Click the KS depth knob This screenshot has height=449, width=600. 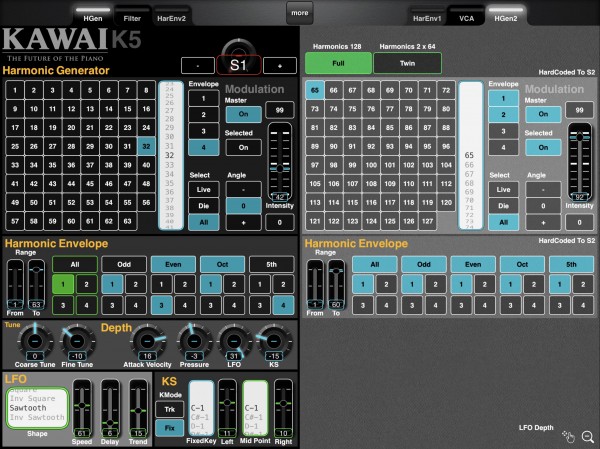[274, 340]
